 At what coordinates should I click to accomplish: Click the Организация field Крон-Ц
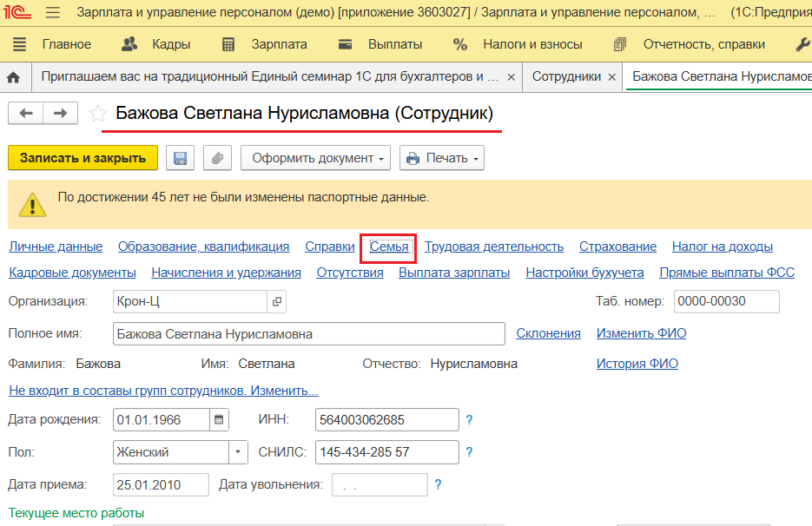coord(190,301)
